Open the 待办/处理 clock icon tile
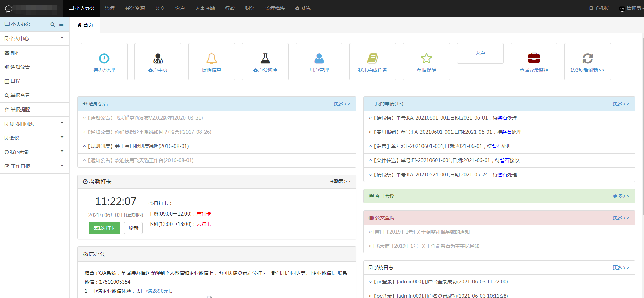 [104, 59]
